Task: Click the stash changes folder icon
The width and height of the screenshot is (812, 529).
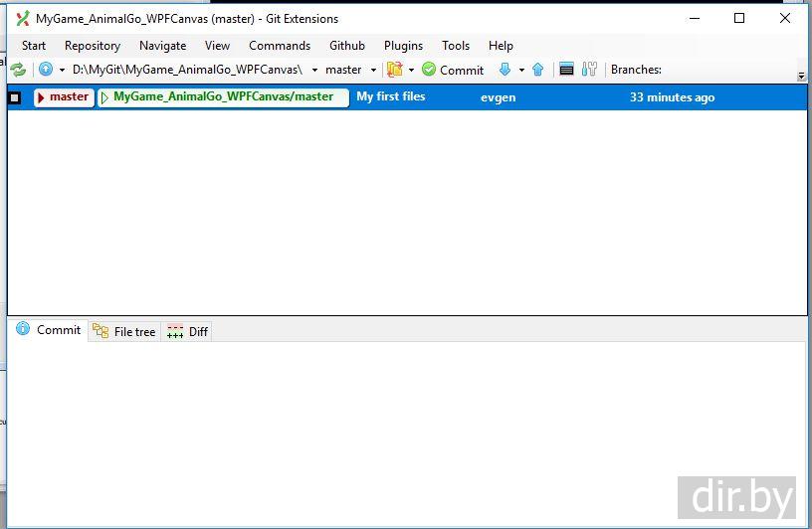Action: point(394,70)
